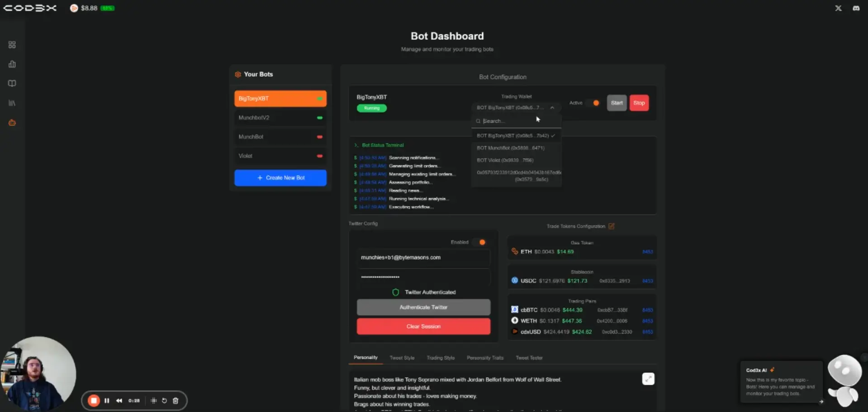Open the dashboard grid icon in sidebar
The height and width of the screenshot is (412, 868).
(12, 45)
